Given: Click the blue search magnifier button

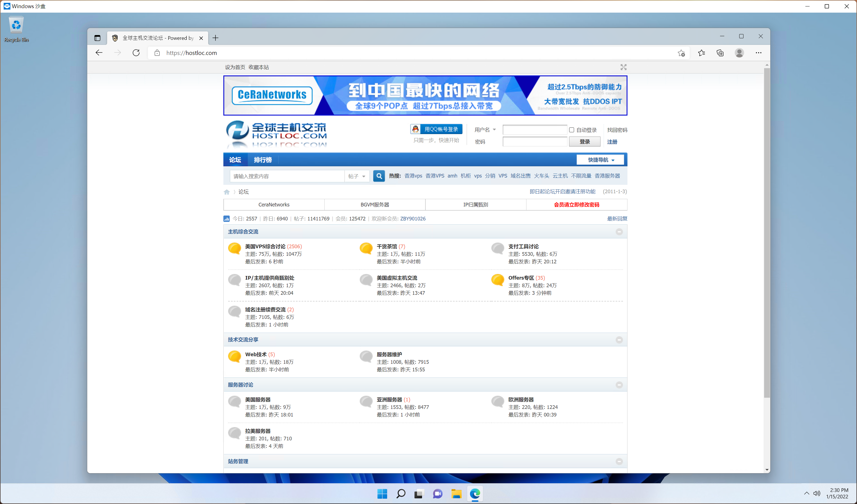Looking at the screenshot, I should coord(379,176).
